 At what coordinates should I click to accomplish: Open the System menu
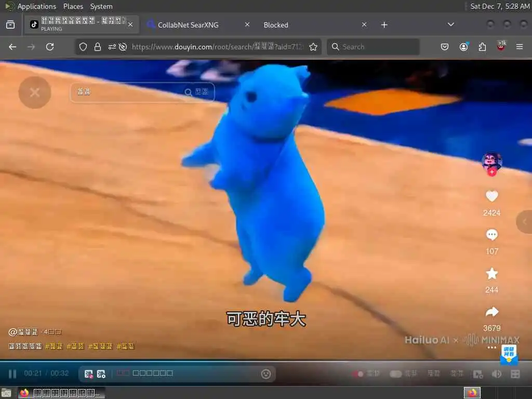click(x=101, y=6)
